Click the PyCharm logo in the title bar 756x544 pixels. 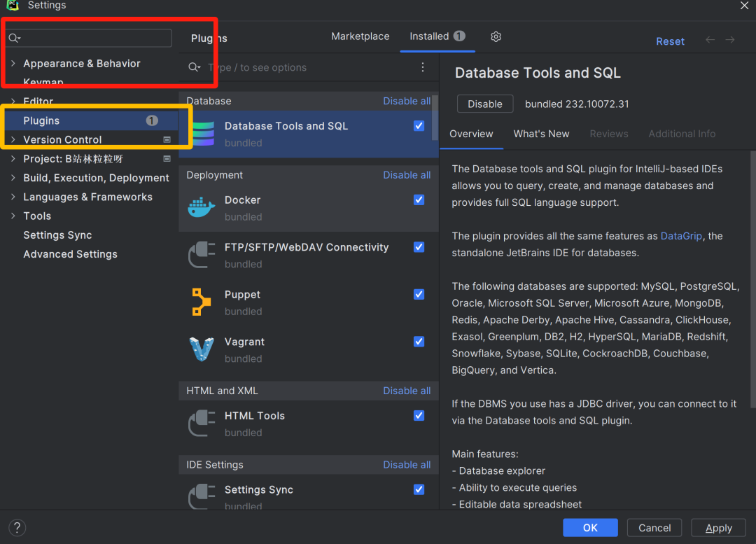12,6
